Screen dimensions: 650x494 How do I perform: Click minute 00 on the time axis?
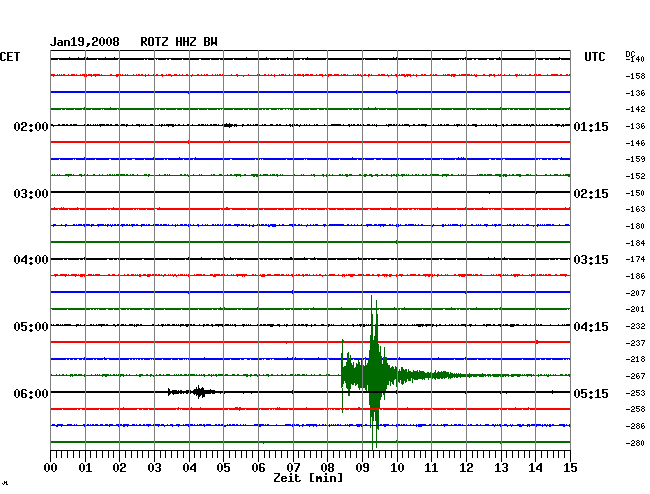point(51,468)
